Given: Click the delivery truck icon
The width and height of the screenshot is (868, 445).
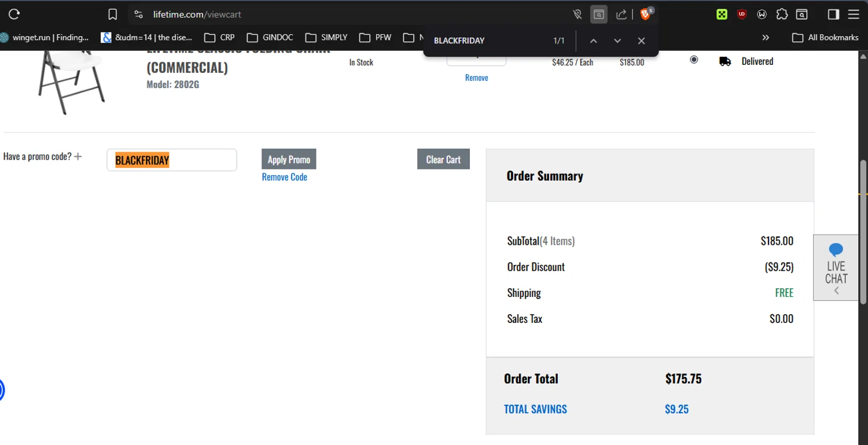Looking at the screenshot, I should pyautogui.click(x=725, y=61).
